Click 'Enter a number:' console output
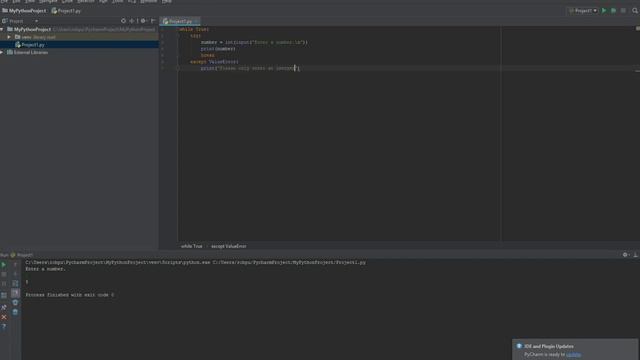The image size is (640, 360). [x=45, y=269]
